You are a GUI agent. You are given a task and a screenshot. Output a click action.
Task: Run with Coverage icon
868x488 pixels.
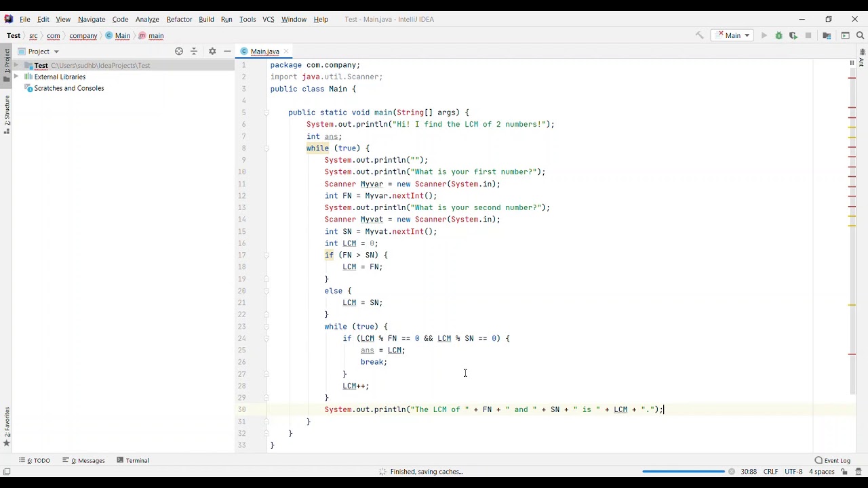793,35
